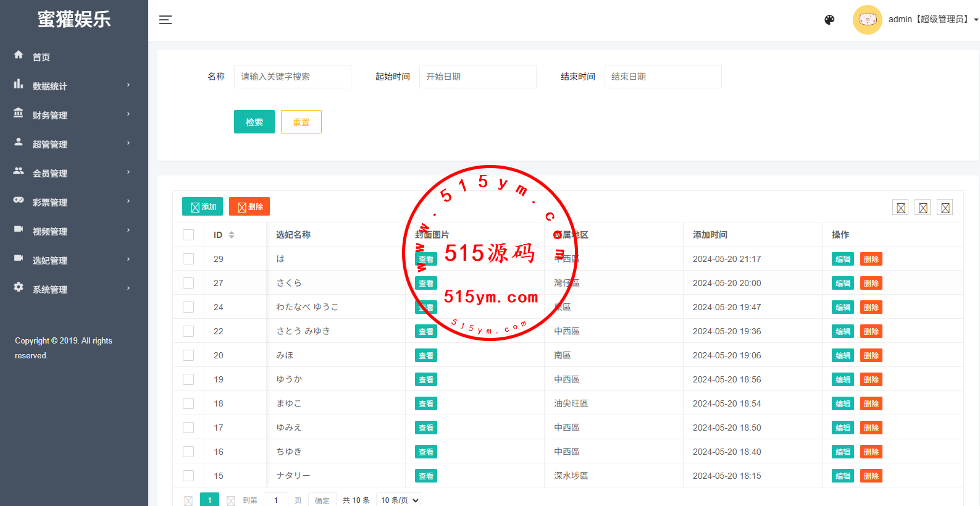Click the bar chart icon for 数据统计
Screen dimensions: 980x506
[19, 84]
